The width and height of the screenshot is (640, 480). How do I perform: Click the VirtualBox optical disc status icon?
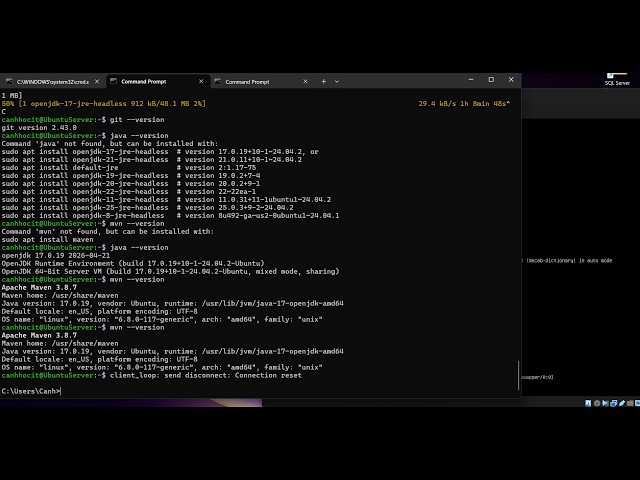pos(597,403)
